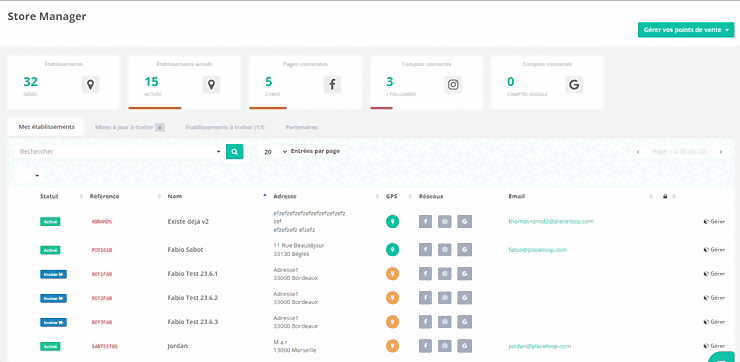Click the orange GPS pin for Fabio Test 23.6.2

pos(393,298)
